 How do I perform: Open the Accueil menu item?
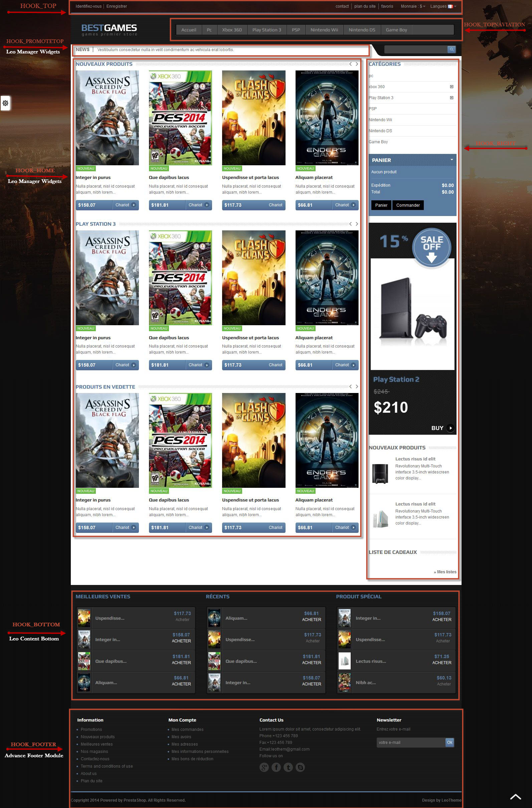[x=188, y=29]
